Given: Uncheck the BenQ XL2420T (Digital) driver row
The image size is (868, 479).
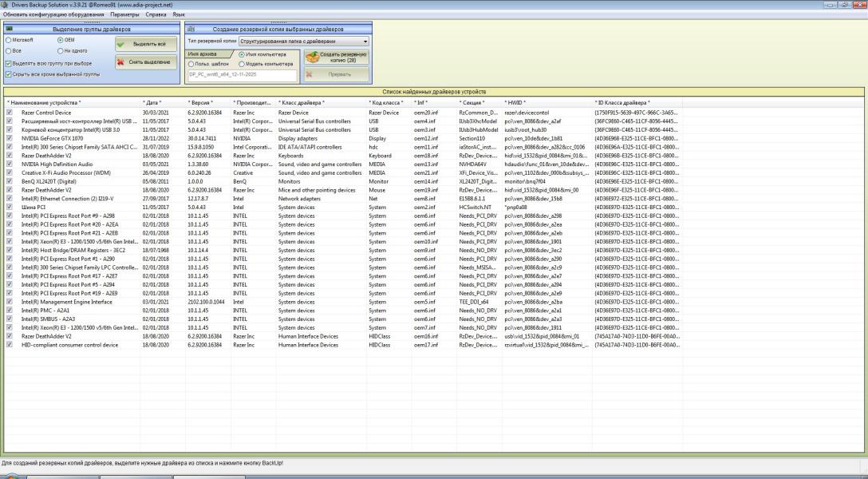Looking at the screenshot, I should pyautogui.click(x=10, y=181).
